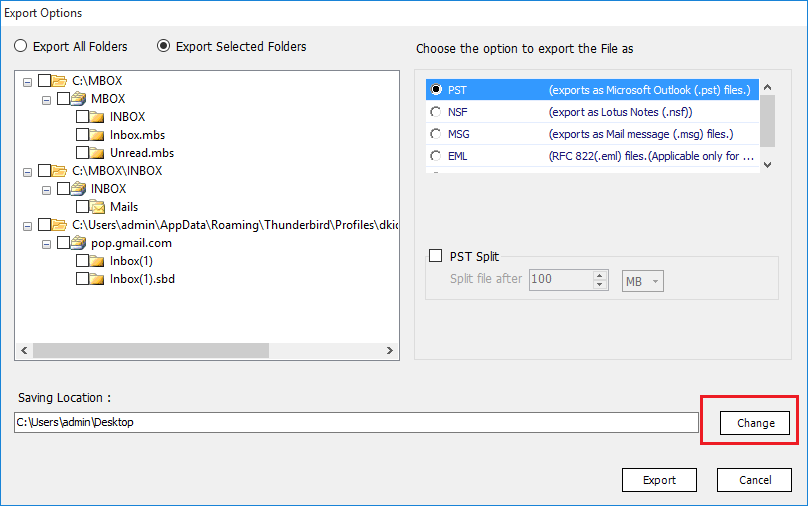Select the Mails tree label
This screenshot has height=506, width=808.
[124, 207]
